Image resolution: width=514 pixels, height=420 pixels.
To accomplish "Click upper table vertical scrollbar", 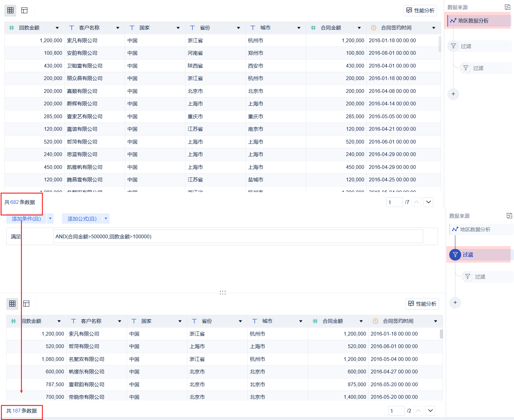I will (x=440, y=44).
